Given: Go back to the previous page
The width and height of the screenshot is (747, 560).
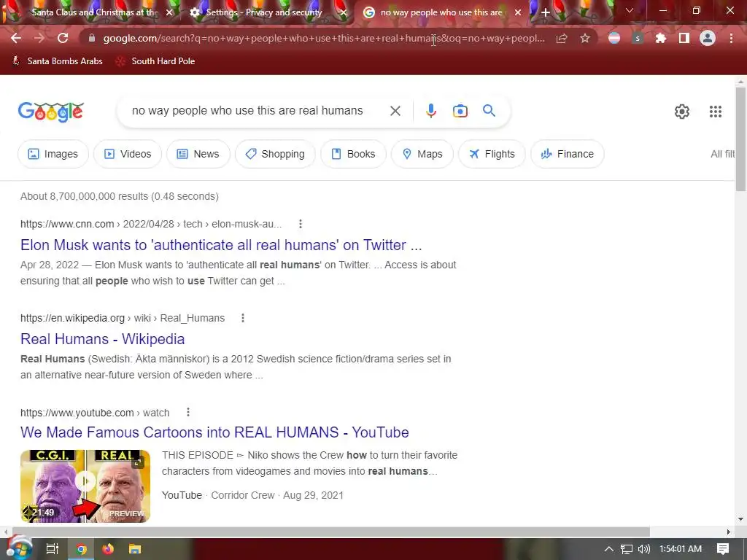Looking at the screenshot, I should tap(16, 38).
